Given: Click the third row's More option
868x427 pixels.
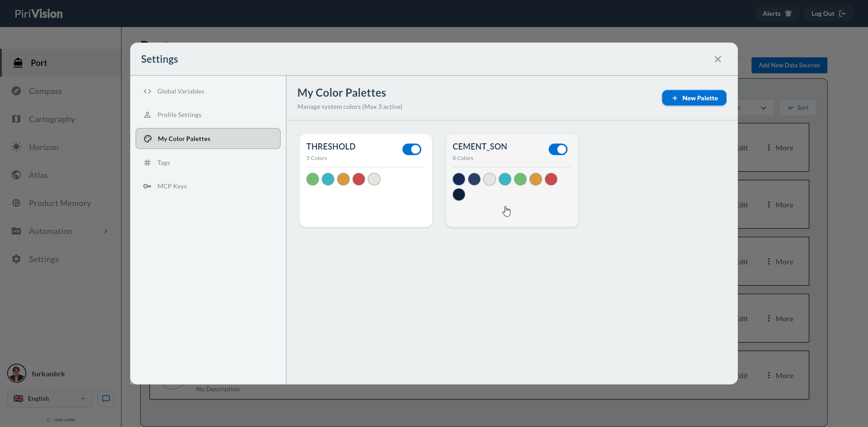Looking at the screenshot, I should point(780,262).
